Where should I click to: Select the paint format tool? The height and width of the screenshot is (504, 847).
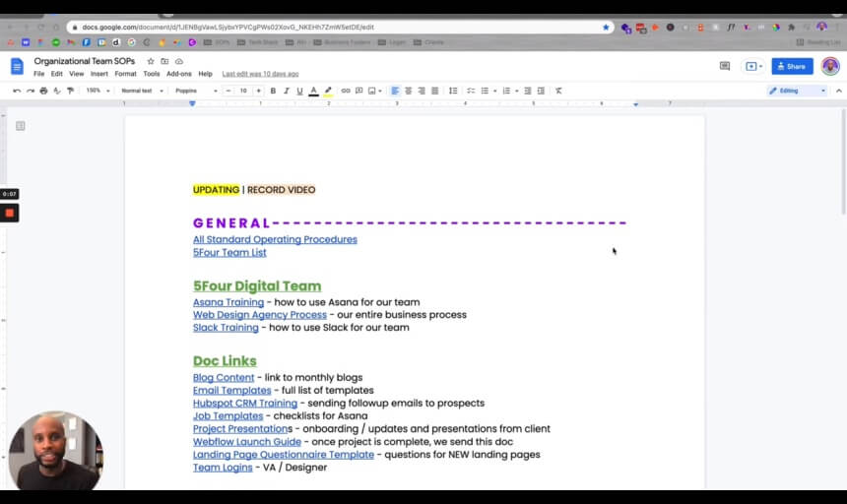(x=70, y=91)
